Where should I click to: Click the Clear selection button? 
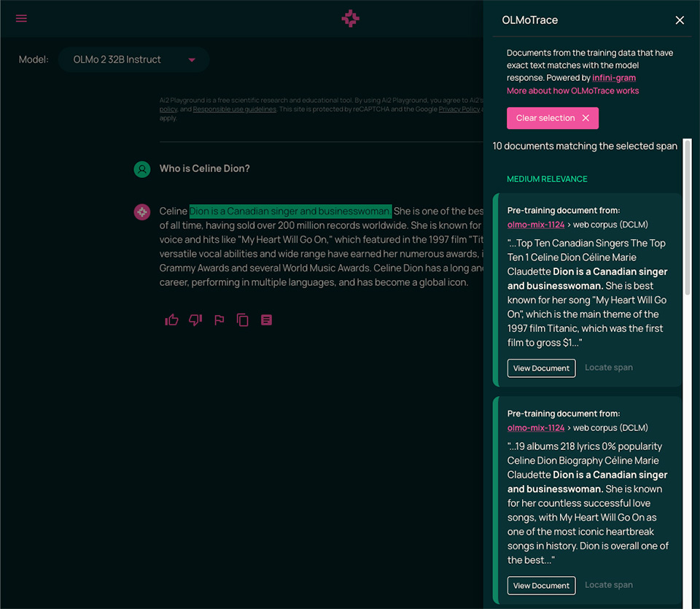[x=553, y=118]
